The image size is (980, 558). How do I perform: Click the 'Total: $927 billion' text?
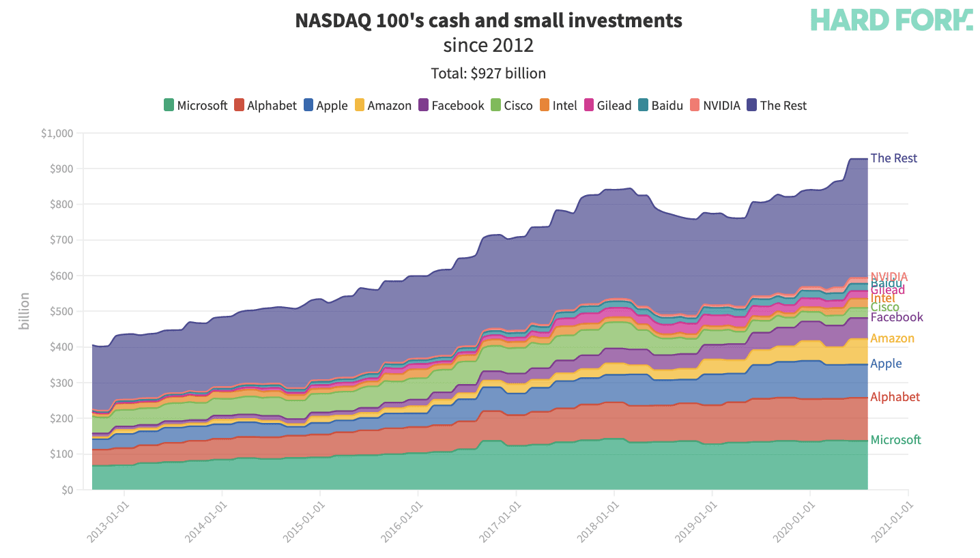(x=489, y=74)
